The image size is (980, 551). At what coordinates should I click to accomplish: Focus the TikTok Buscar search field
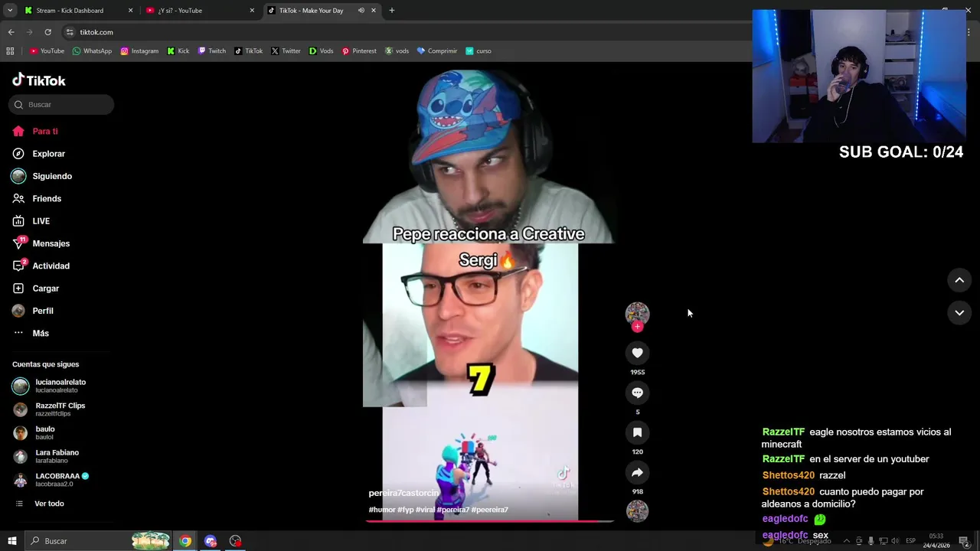coord(61,105)
